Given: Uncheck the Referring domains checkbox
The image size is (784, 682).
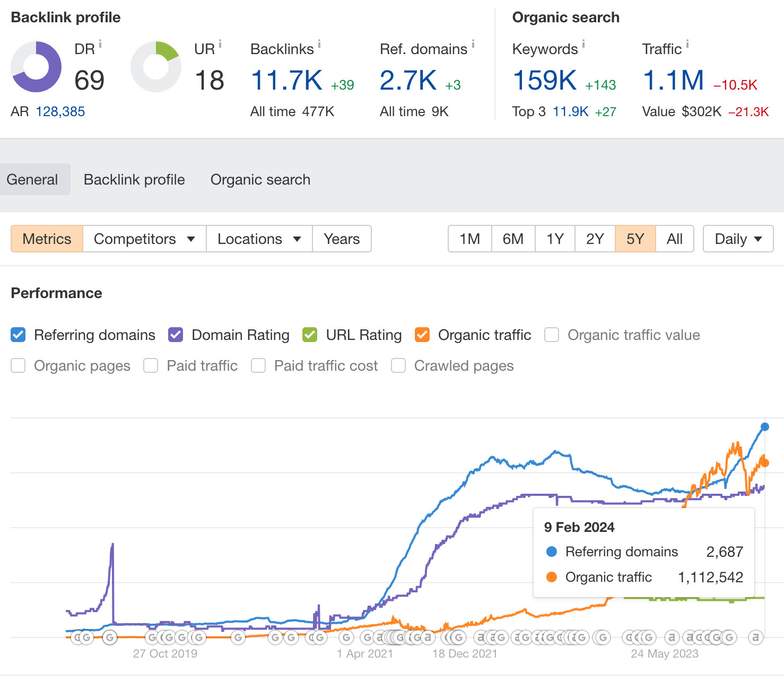Looking at the screenshot, I should 18,335.
